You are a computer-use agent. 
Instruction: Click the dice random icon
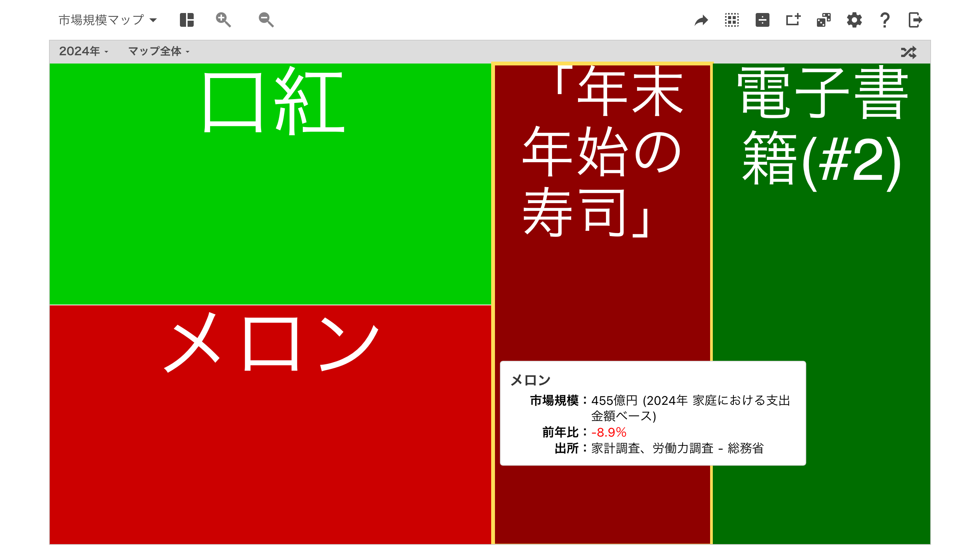(824, 20)
